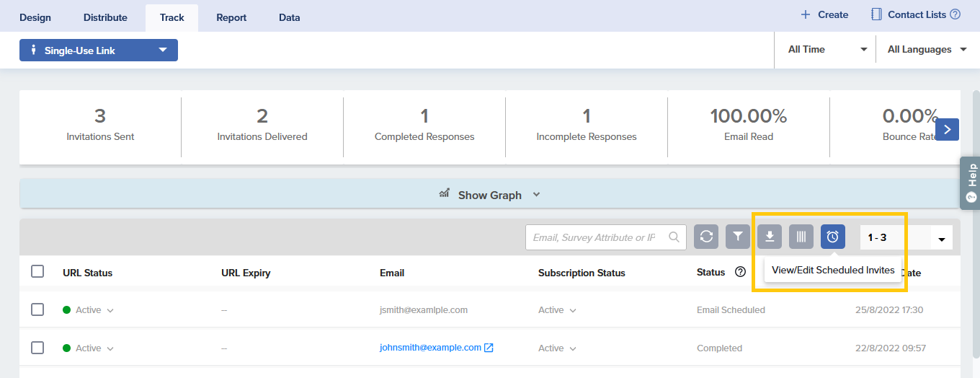Expand the Show Graph section
This screenshot has width=980, height=378.
pos(490,195)
